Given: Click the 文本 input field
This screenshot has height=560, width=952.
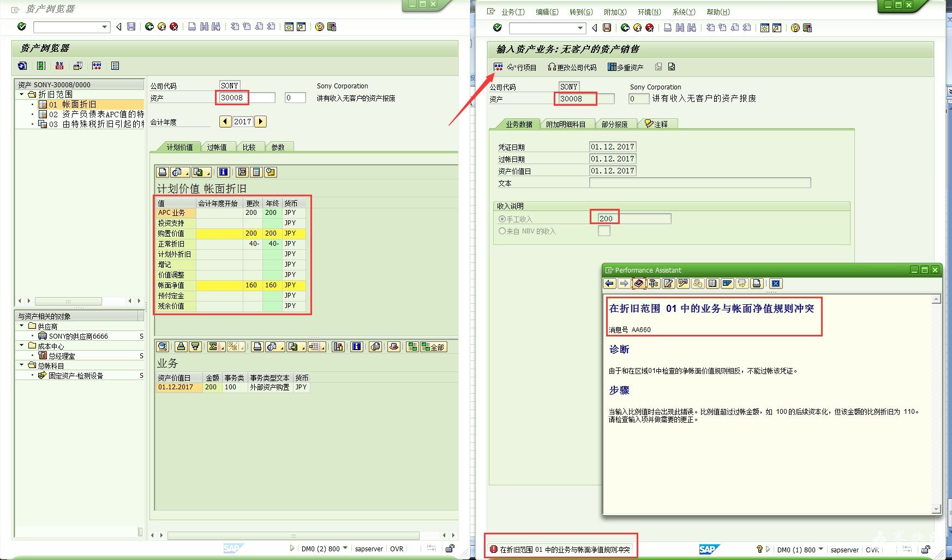Looking at the screenshot, I should pos(700,183).
